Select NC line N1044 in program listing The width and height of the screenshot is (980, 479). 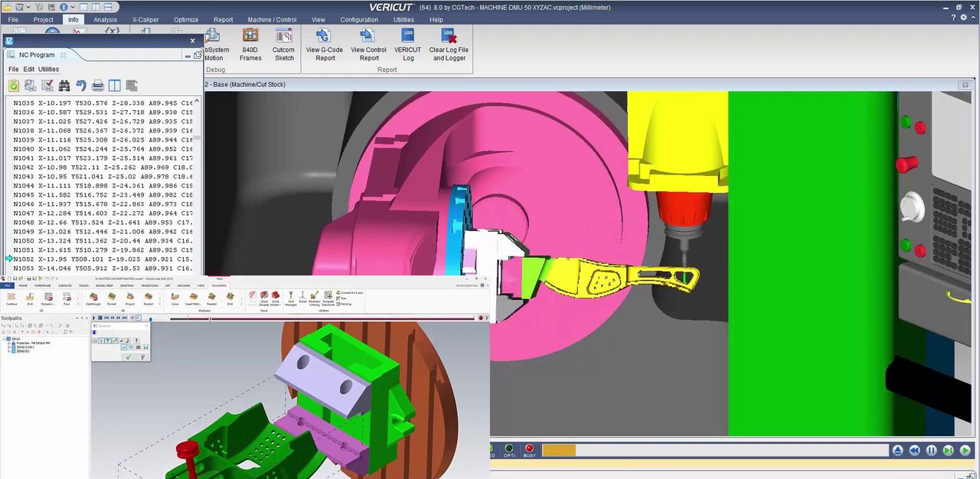[103, 185]
